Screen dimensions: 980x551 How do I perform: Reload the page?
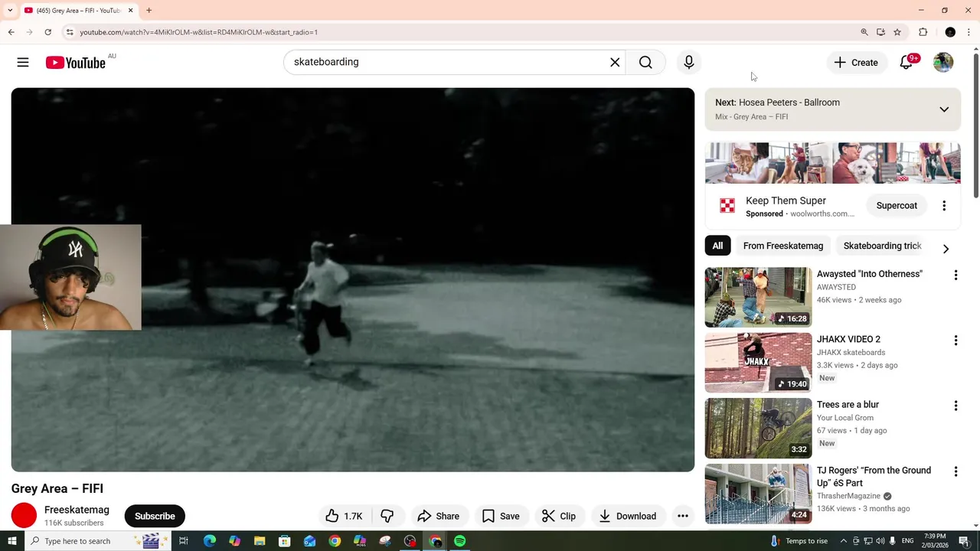tap(47, 32)
